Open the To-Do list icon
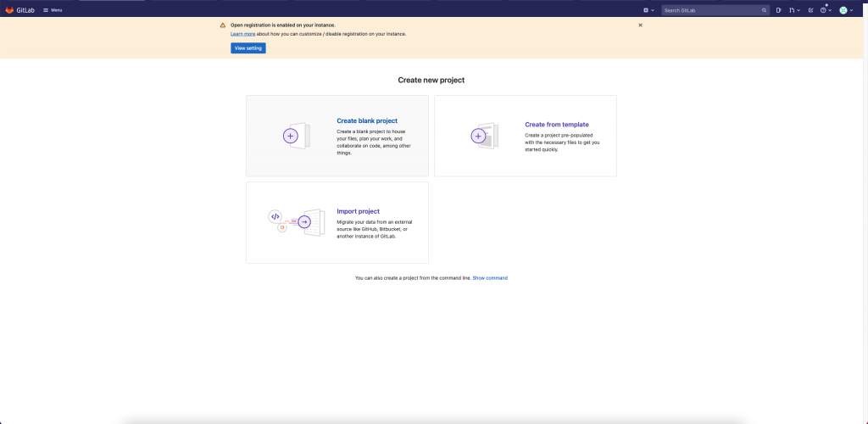The image size is (868, 424). (810, 10)
